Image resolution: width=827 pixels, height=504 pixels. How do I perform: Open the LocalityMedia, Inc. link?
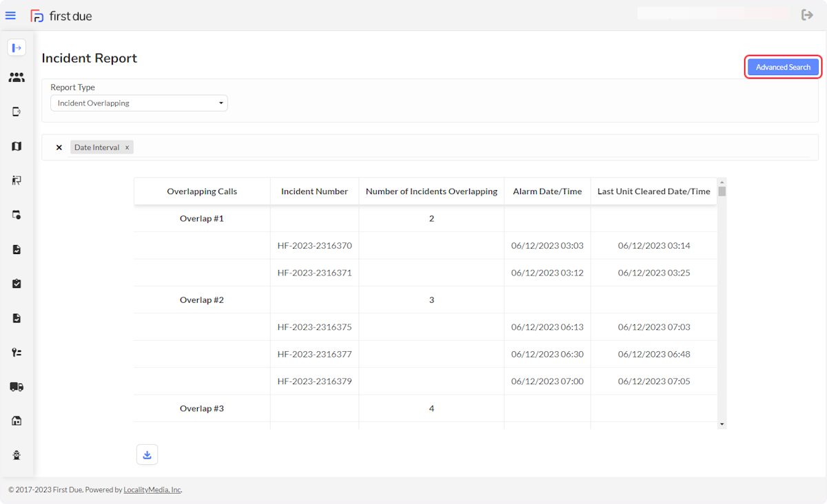[152, 490]
